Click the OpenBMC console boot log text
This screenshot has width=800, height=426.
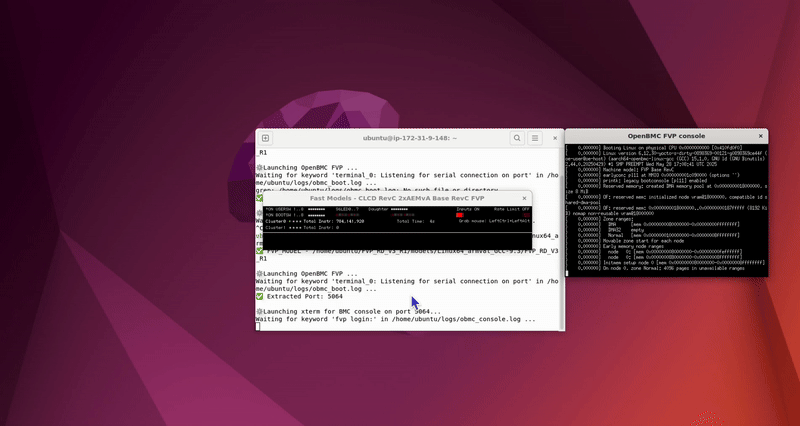[665, 210]
